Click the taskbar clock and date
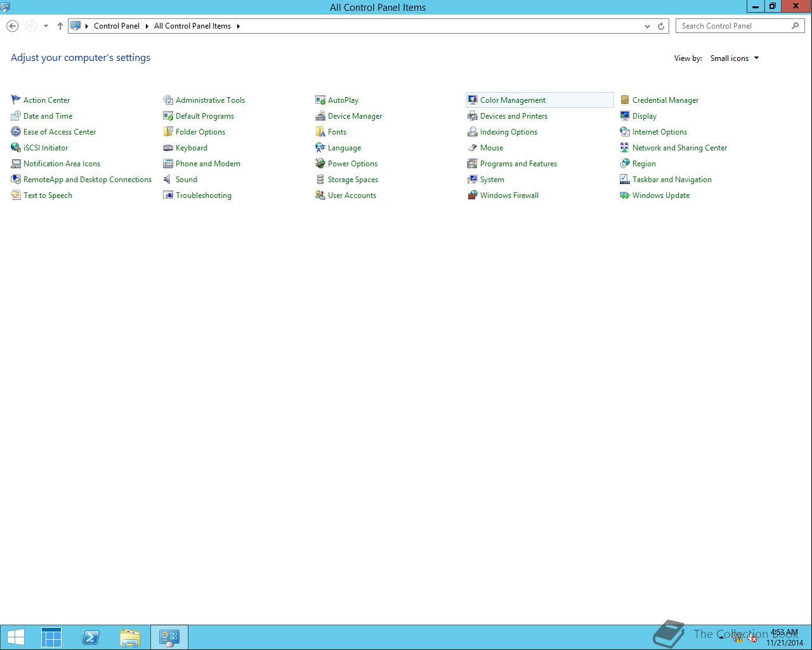Viewport: 812px width, 650px height. tap(784, 637)
